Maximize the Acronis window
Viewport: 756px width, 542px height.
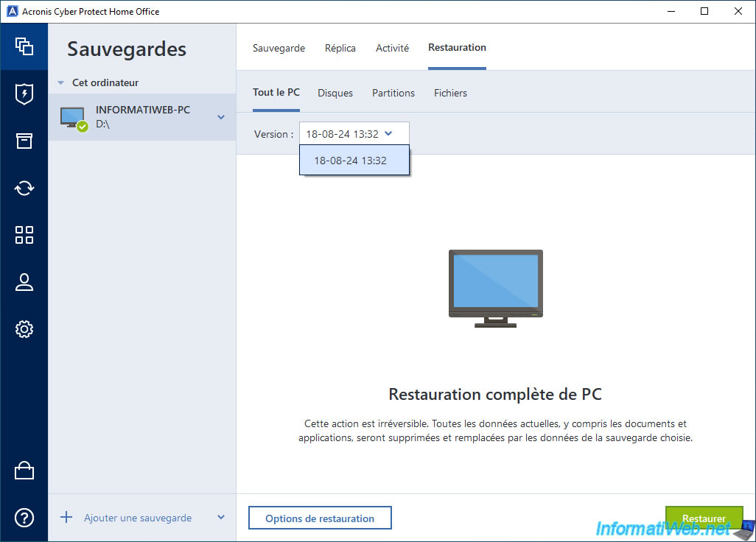click(704, 11)
